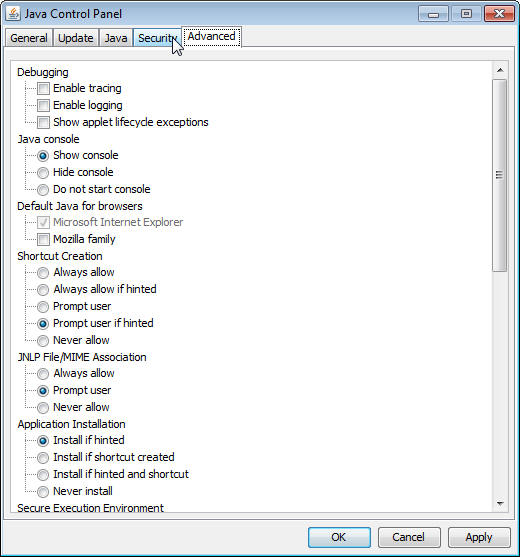
Task: Minimize the Java Control Panel window
Action: (433, 14)
